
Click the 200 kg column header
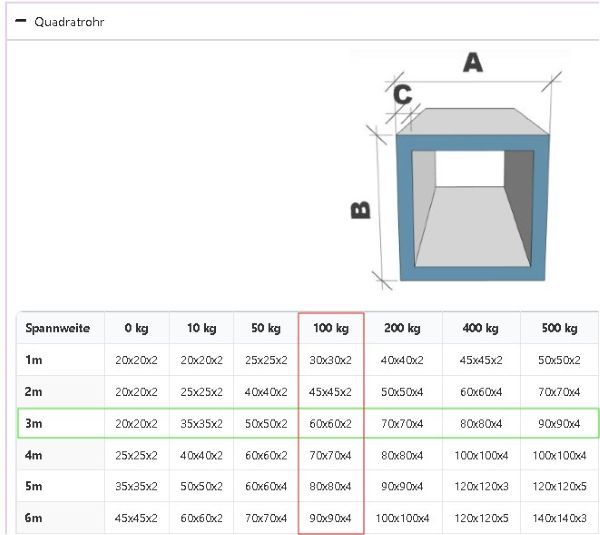(401, 328)
